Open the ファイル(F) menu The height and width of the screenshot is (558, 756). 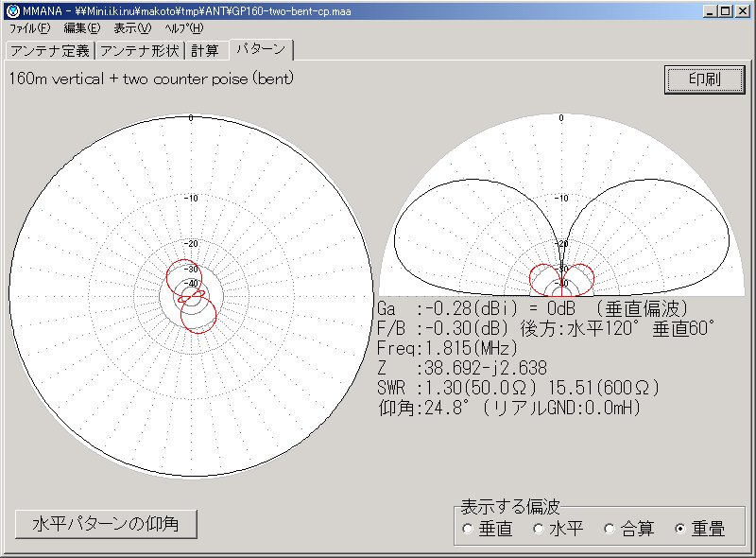29,28
